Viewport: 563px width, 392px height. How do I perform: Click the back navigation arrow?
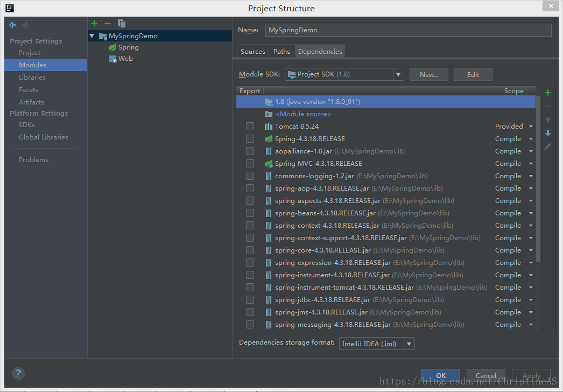(12, 25)
